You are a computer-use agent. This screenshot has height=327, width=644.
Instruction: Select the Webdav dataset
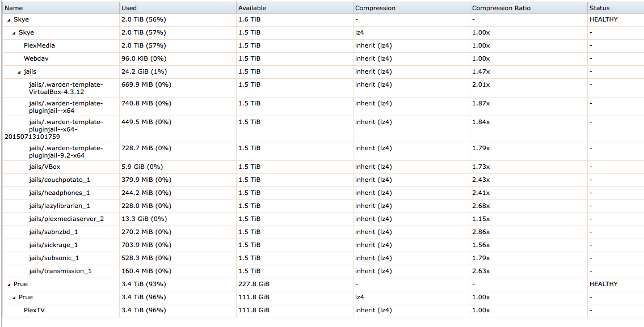[x=323, y=59]
